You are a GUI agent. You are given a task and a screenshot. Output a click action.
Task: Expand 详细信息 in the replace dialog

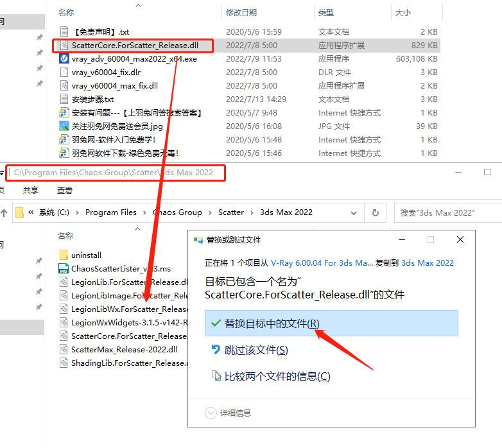click(x=211, y=413)
